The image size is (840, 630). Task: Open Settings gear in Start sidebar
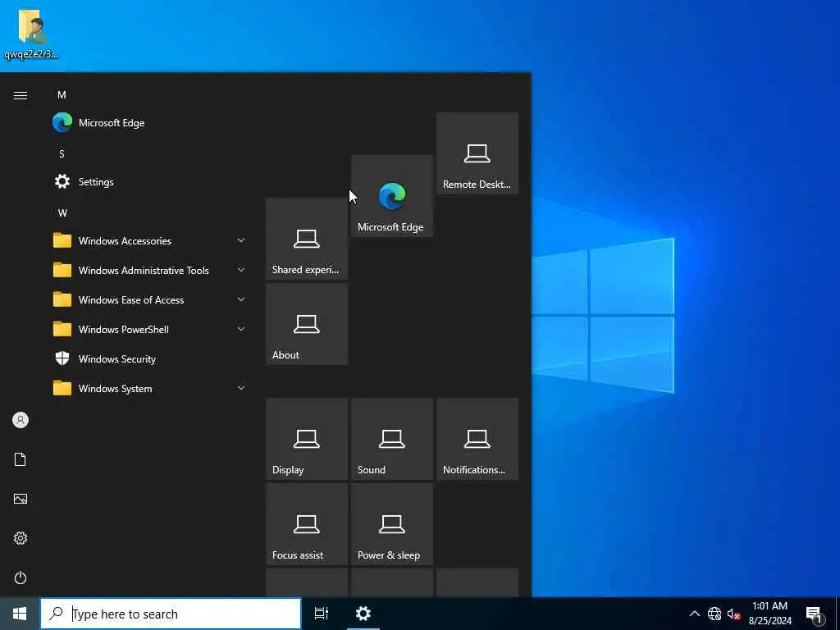(x=21, y=538)
